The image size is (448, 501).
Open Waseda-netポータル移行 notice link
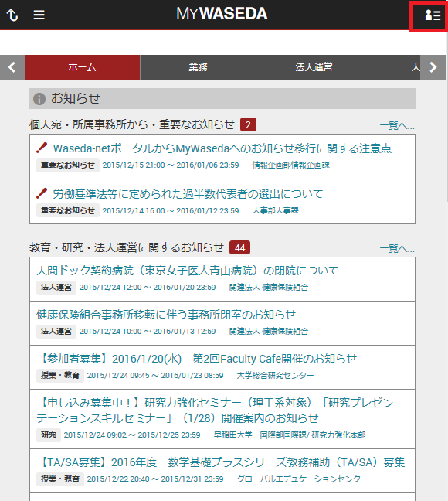[222, 148]
